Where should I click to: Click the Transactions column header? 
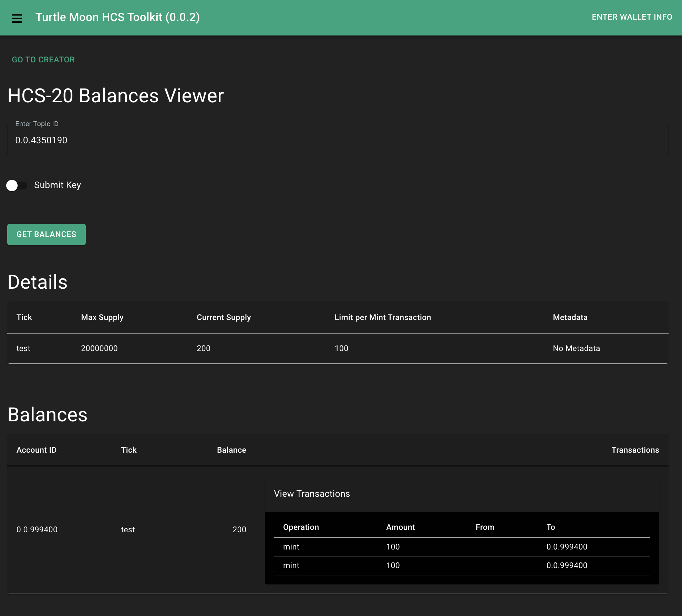click(x=635, y=450)
